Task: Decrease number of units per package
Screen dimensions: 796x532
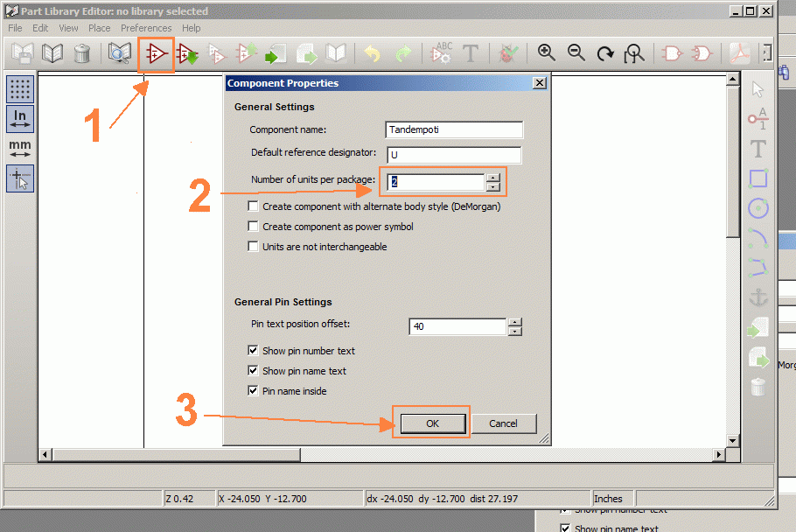Action: (494, 187)
